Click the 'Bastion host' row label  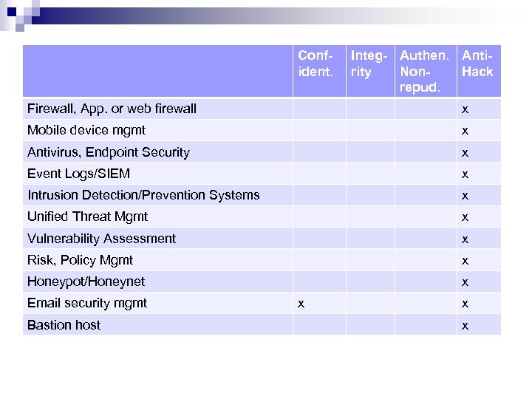(64, 325)
